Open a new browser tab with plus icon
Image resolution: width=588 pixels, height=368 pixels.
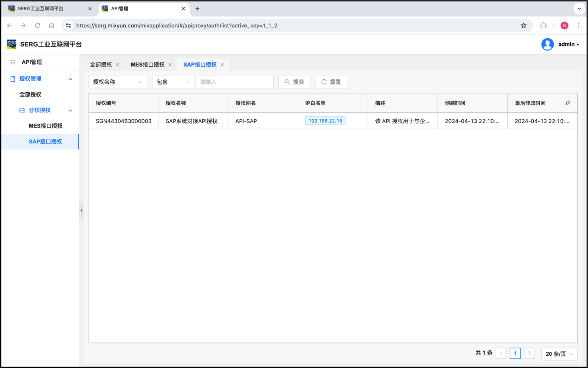[x=198, y=9]
